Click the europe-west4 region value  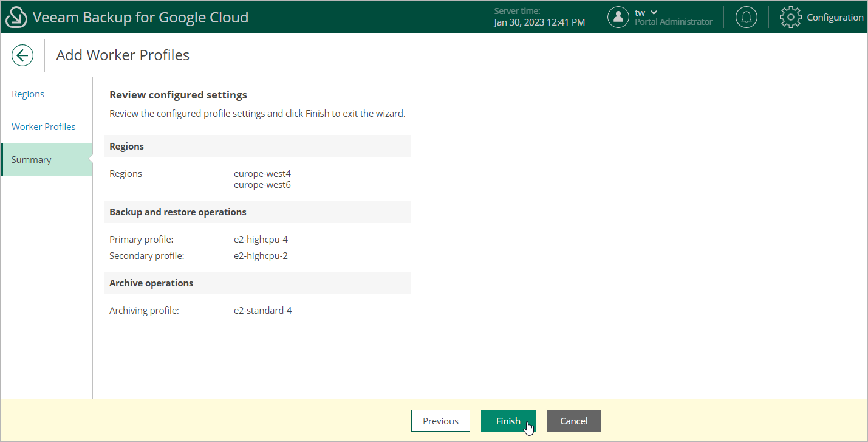click(x=262, y=174)
